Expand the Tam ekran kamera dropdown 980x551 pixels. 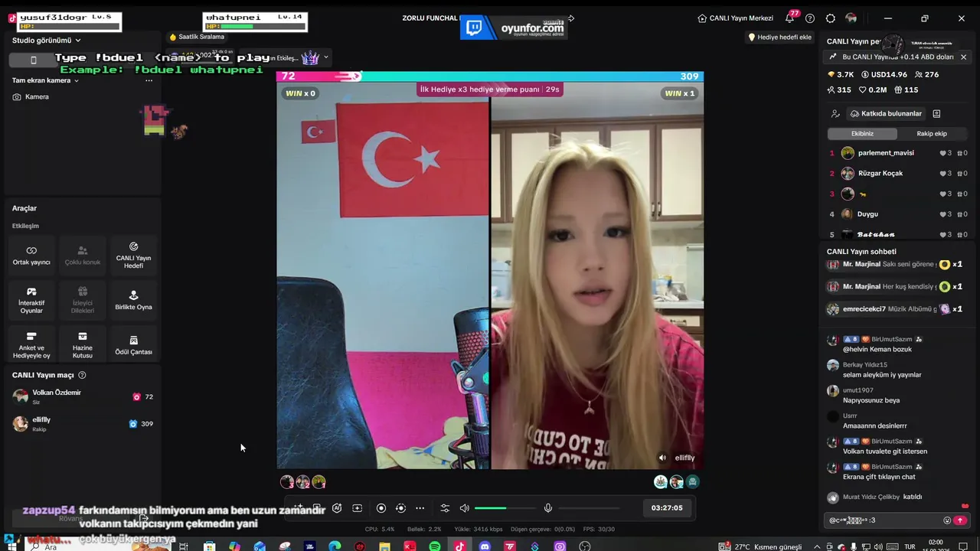tap(46, 80)
